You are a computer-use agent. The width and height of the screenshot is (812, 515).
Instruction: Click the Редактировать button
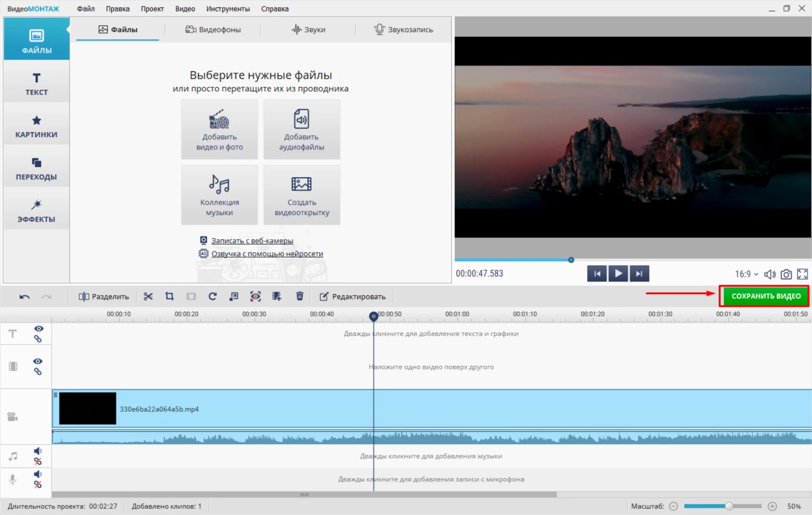tap(352, 297)
